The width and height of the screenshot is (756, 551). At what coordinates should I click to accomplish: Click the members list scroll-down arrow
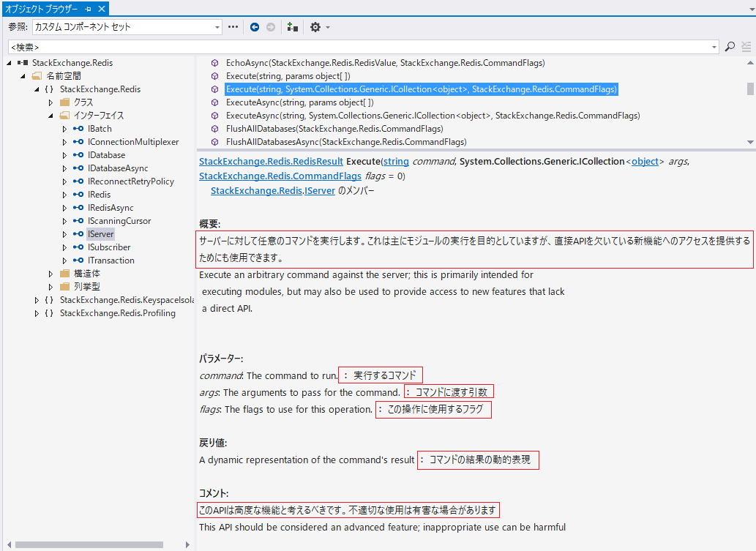[x=750, y=142]
